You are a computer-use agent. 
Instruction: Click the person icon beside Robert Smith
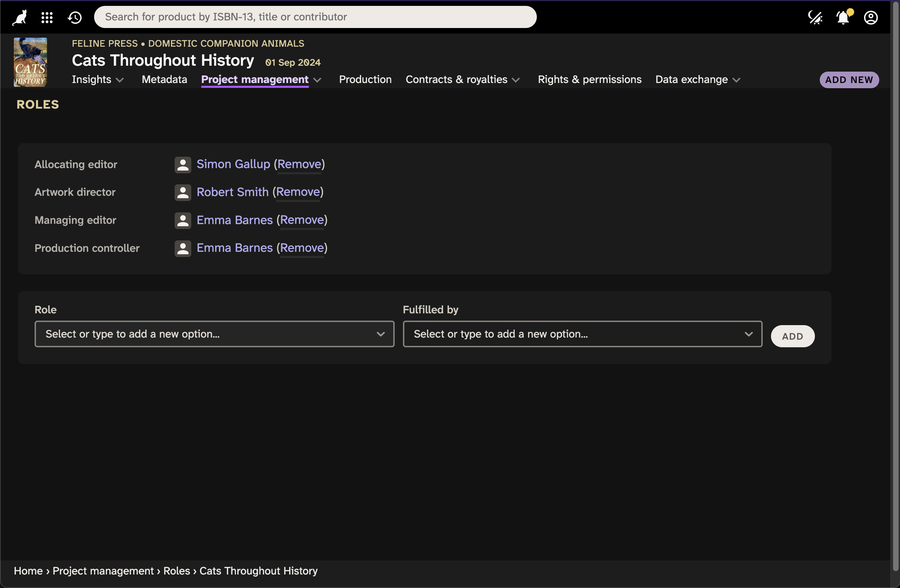183,192
